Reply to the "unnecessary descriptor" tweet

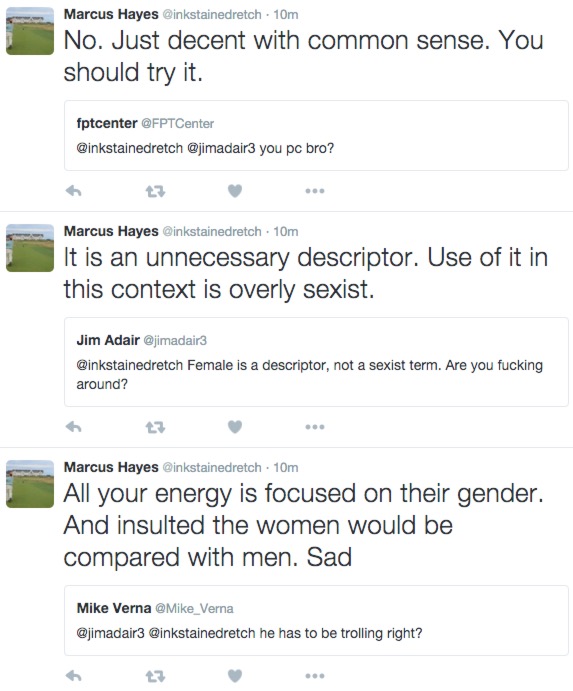click(74, 427)
